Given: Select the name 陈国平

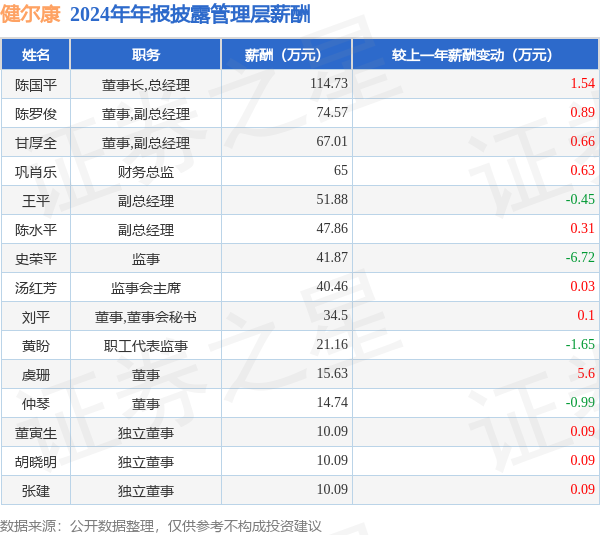Looking at the screenshot, I should coord(36,85).
